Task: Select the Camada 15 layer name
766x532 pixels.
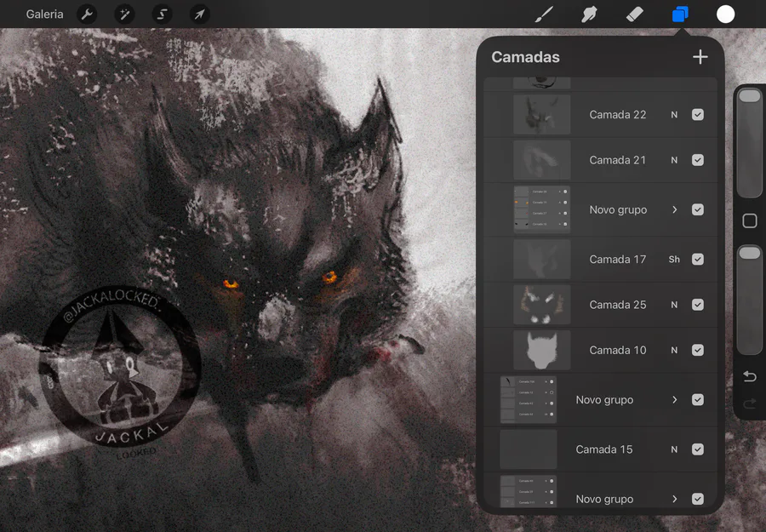Action: click(x=603, y=449)
